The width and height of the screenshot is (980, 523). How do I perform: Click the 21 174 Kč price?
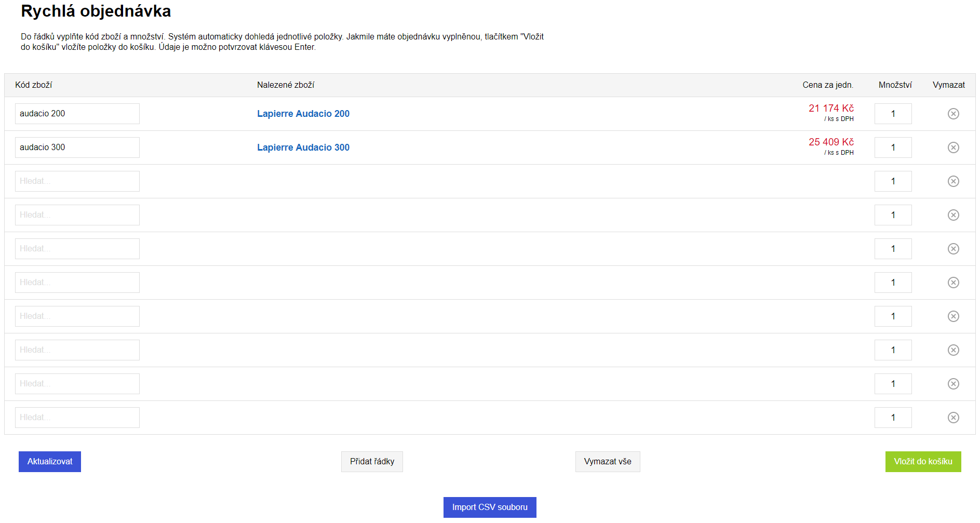[x=831, y=108]
